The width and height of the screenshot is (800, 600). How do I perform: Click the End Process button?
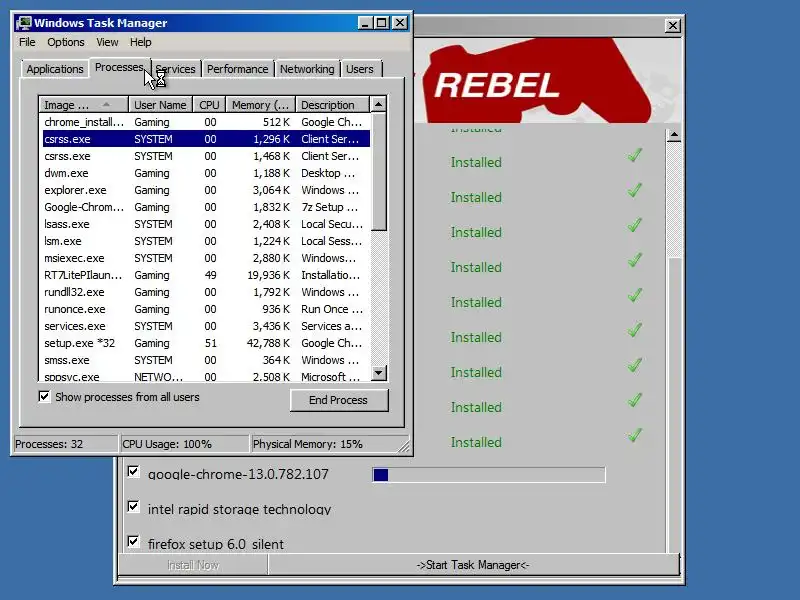339,400
